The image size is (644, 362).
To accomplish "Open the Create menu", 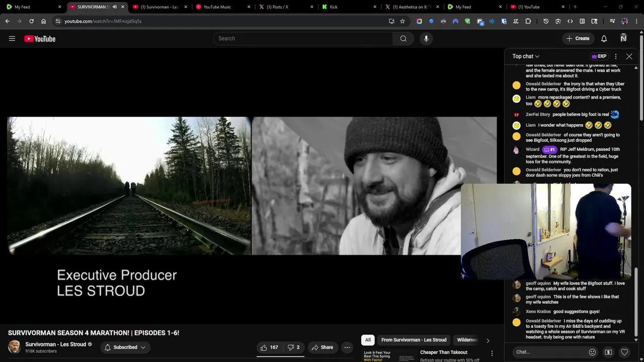I will click(x=578, y=39).
